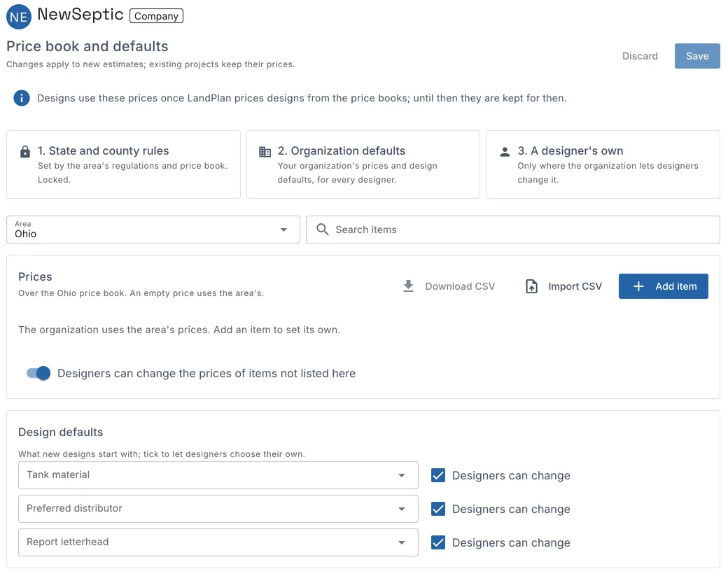
Task: Click the Download CSV arrow icon
Action: point(408,286)
